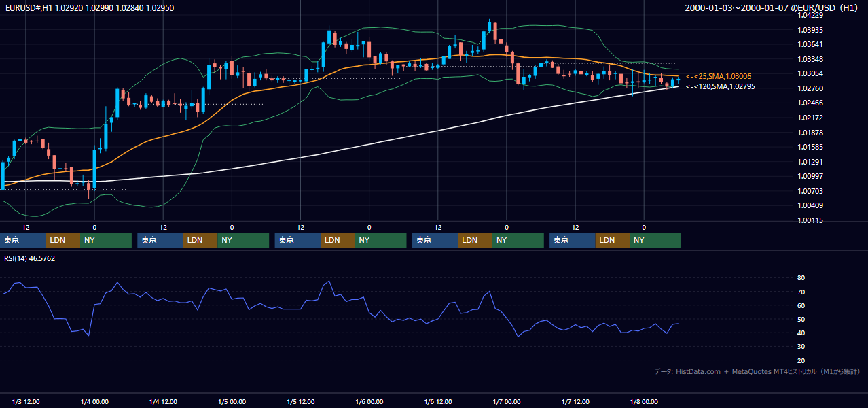Click the orange 25 SMA 1.03006 label
The width and height of the screenshot is (868, 408).
coord(719,76)
